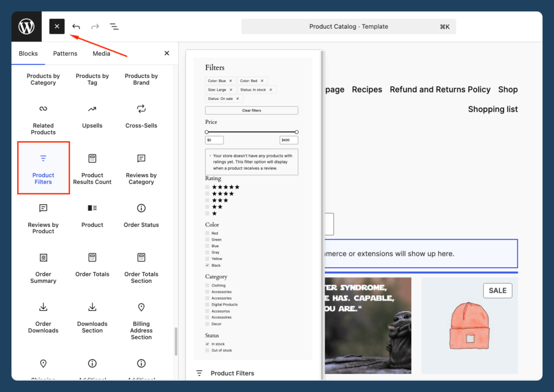Select the Baby Yoda quote product image
The height and width of the screenshot is (392, 554).
pos(368,325)
